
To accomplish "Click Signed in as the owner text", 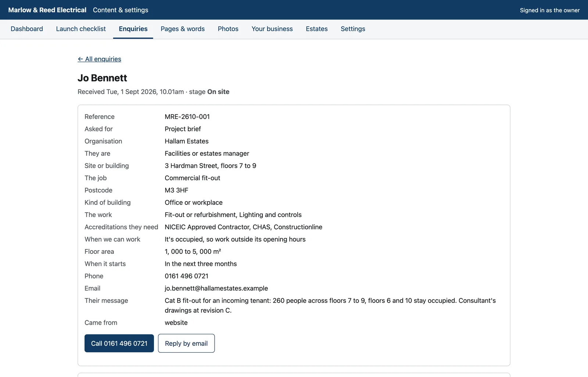I will 550,10.
